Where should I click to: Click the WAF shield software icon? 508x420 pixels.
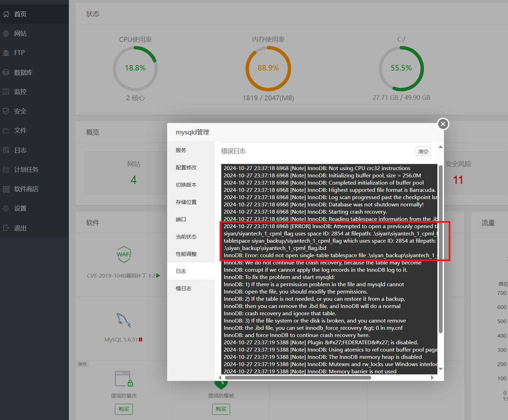pos(124,254)
